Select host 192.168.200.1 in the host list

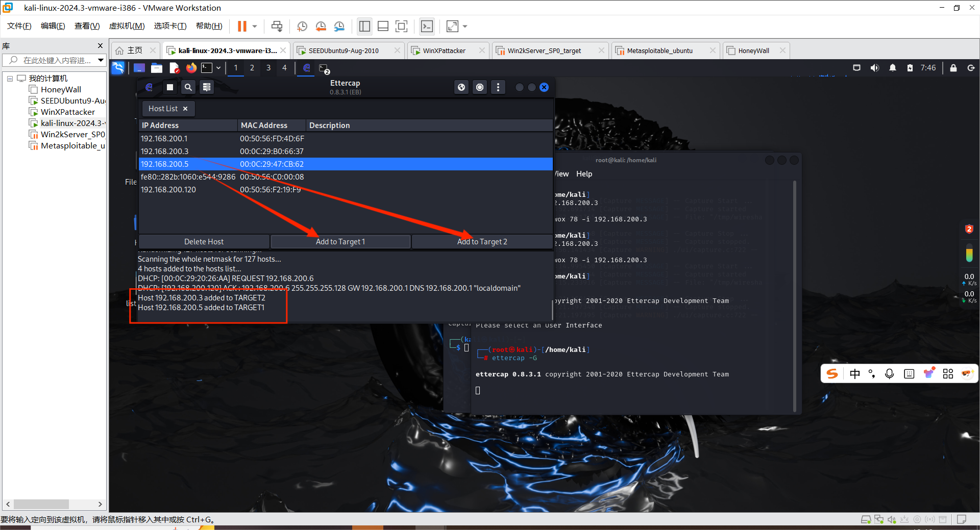click(x=346, y=139)
